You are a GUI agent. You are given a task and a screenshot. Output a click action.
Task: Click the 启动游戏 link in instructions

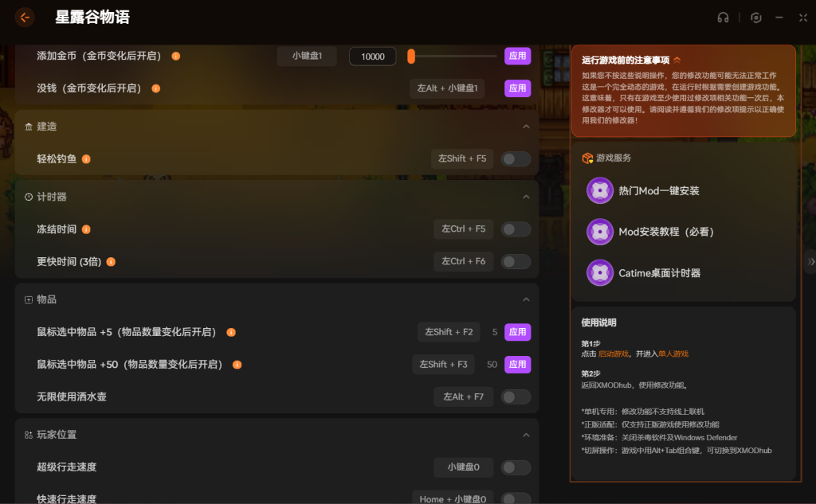(x=614, y=354)
